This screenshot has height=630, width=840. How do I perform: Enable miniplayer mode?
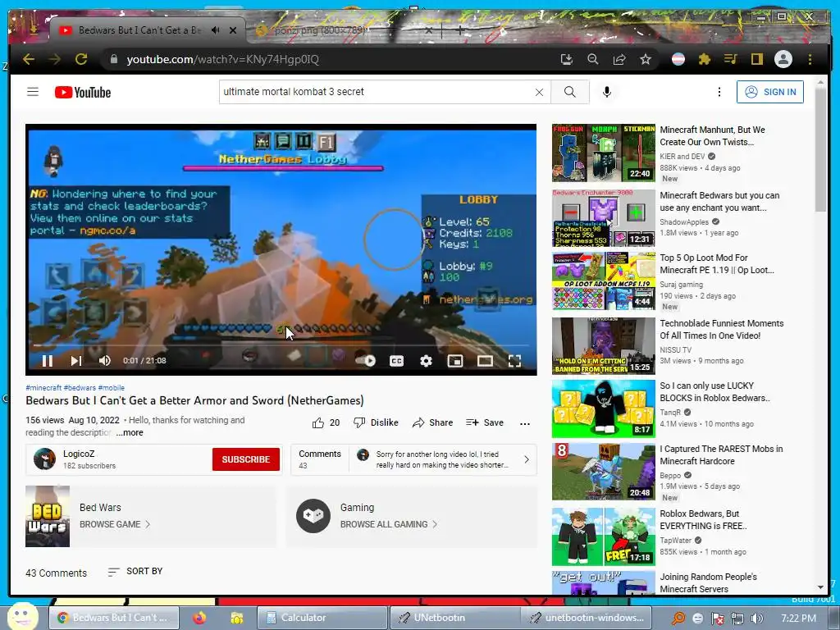[455, 361]
